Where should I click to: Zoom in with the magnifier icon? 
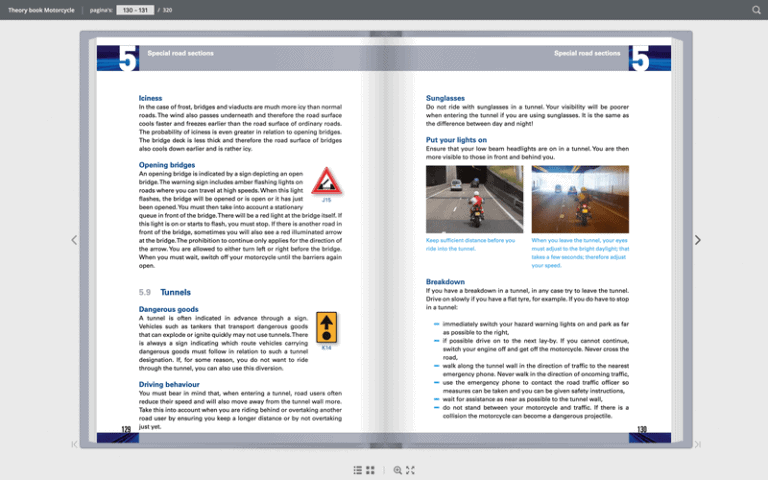[398, 469]
